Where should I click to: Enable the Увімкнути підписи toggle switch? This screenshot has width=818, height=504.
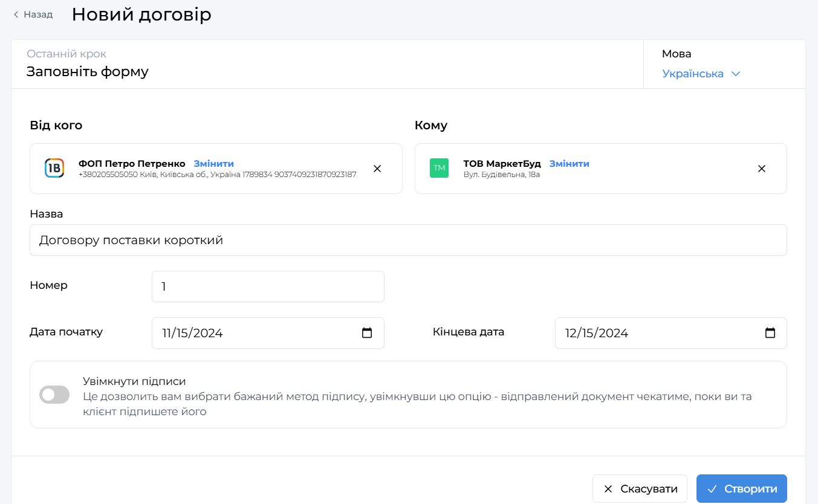click(54, 395)
